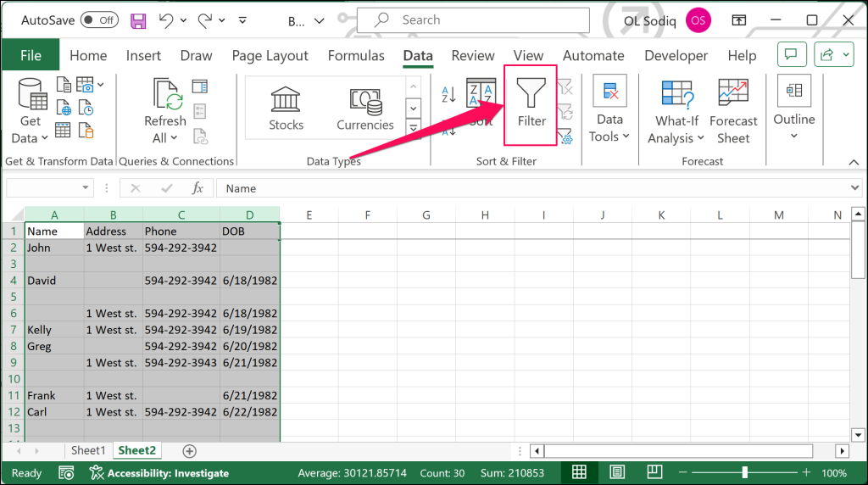Viewport: 868px width, 485px height.
Task: Open the Formulas ribbon tab
Action: 356,56
